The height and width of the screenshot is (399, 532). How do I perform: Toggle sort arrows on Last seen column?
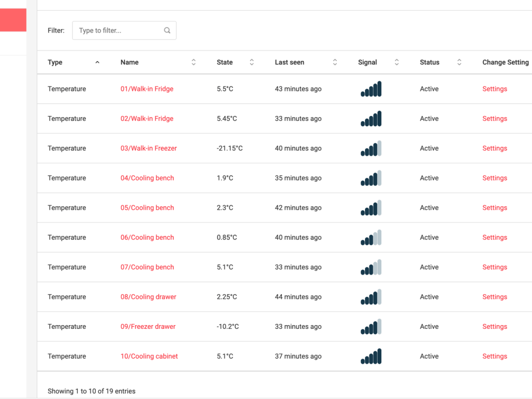click(335, 62)
